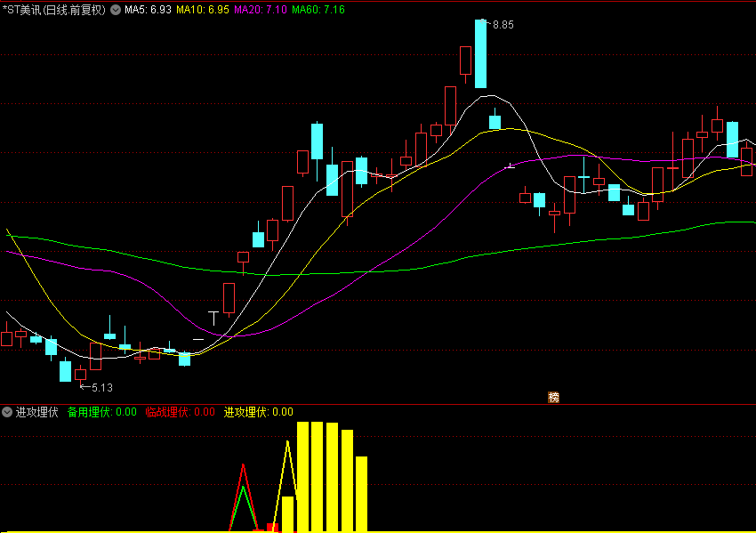Open the dropdown arrow beside *ST美讯 title

click(x=116, y=10)
